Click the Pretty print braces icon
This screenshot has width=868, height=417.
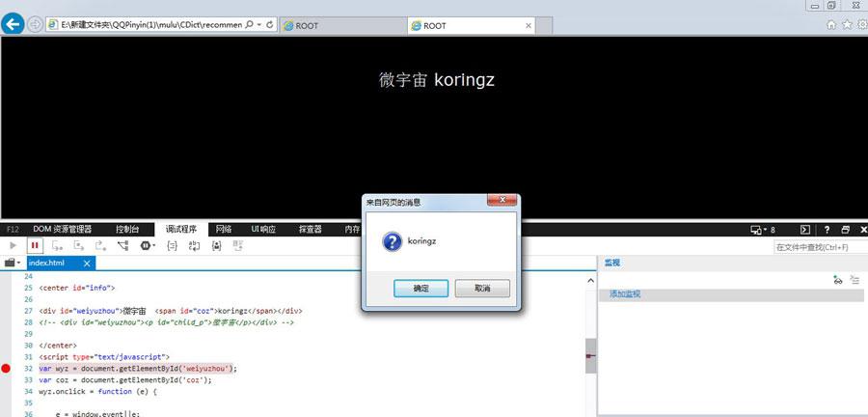coord(173,245)
